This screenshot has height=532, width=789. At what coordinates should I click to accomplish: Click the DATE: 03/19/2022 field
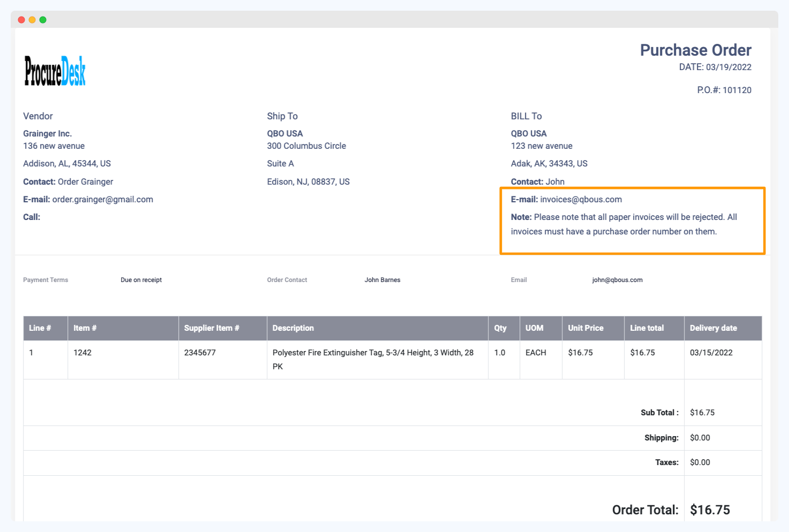pos(715,67)
